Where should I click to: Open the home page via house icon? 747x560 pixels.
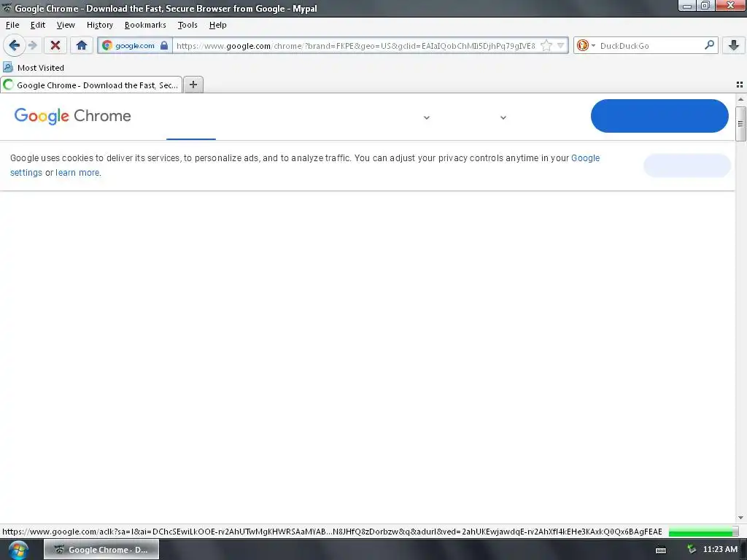tap(82, 46)
